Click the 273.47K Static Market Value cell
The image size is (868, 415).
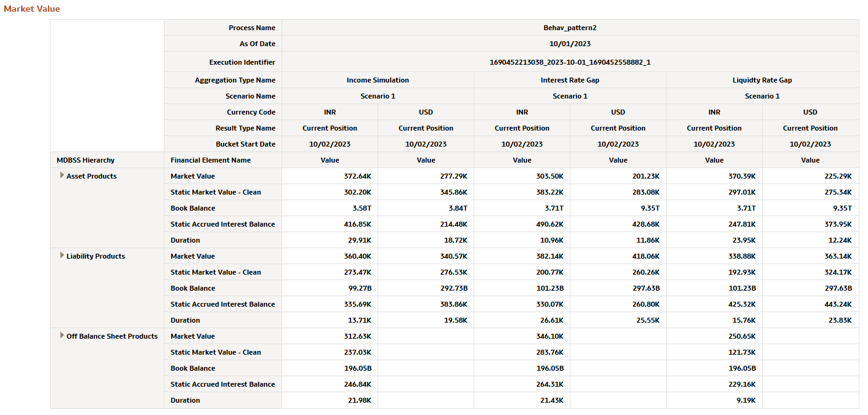pyautogui.click(x=330, y=272)
